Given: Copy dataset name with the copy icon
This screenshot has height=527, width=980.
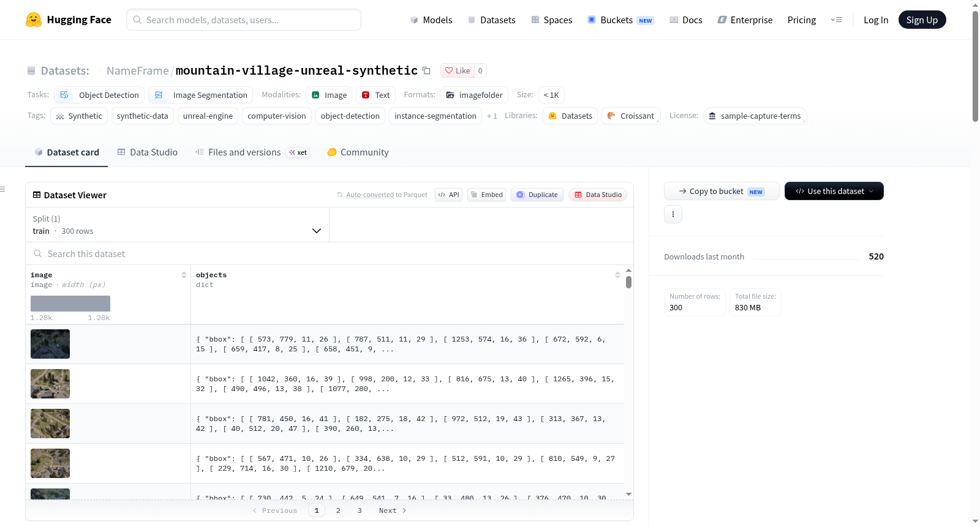Looking at the screenshot, I should pyautogui.click(x=426, y=70).
